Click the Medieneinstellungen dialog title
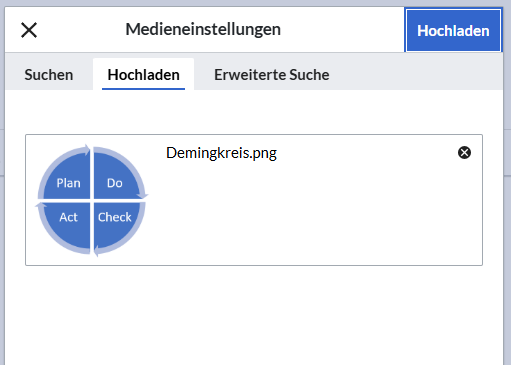 (x=203, y=29)
